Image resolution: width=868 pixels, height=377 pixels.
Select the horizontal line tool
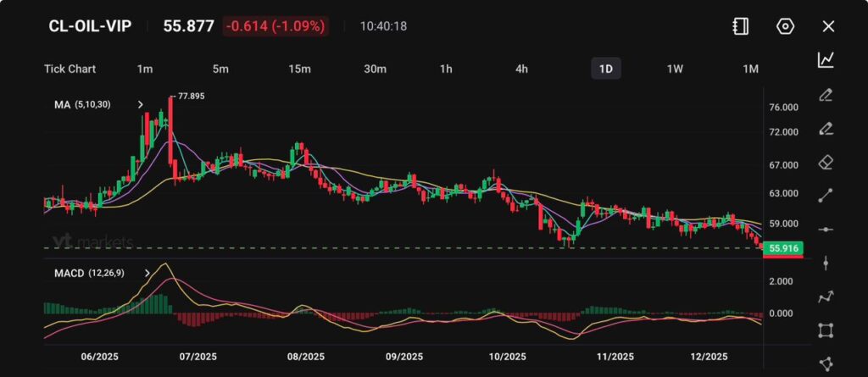[826, 230]
